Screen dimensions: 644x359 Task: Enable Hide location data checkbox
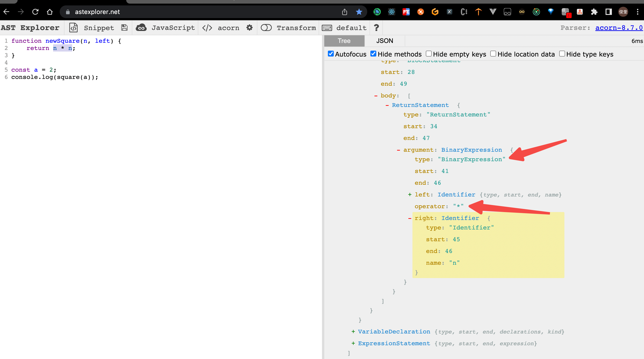point(493,54)
